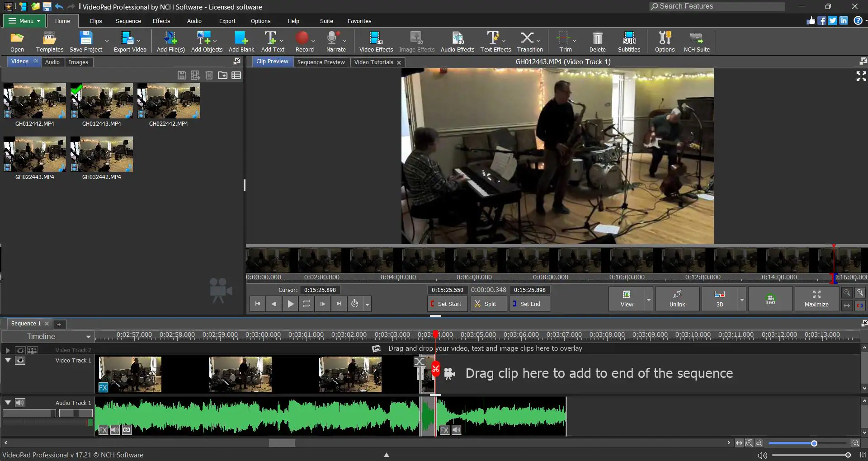Open the Effects ribbon tab

161,21
